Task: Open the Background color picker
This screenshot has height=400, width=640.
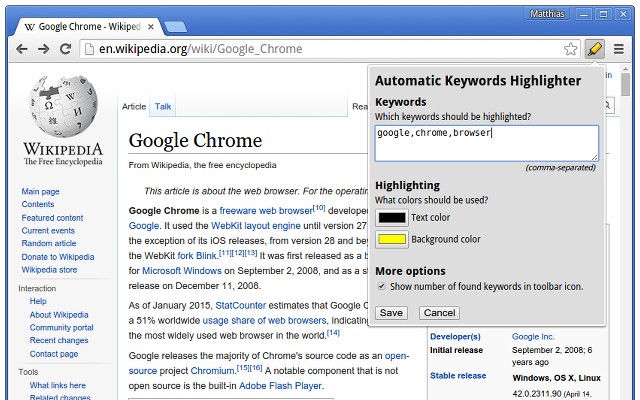Action: click(x=391, y=239)
